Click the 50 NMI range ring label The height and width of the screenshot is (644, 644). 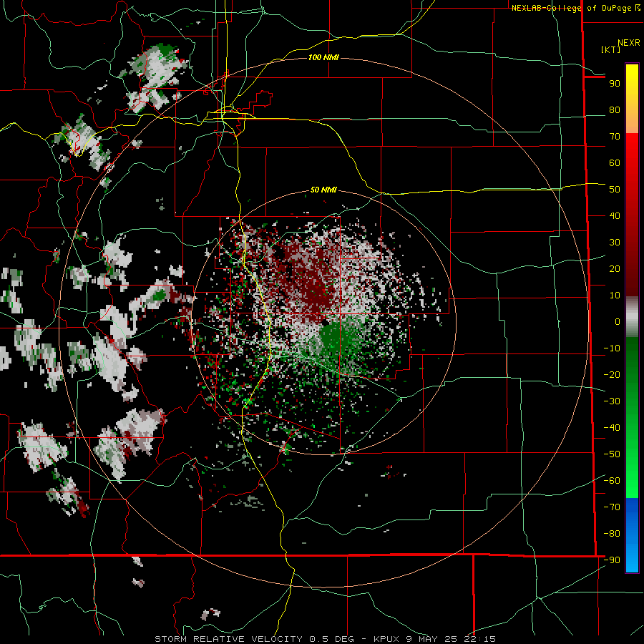[x=323, y=190]
